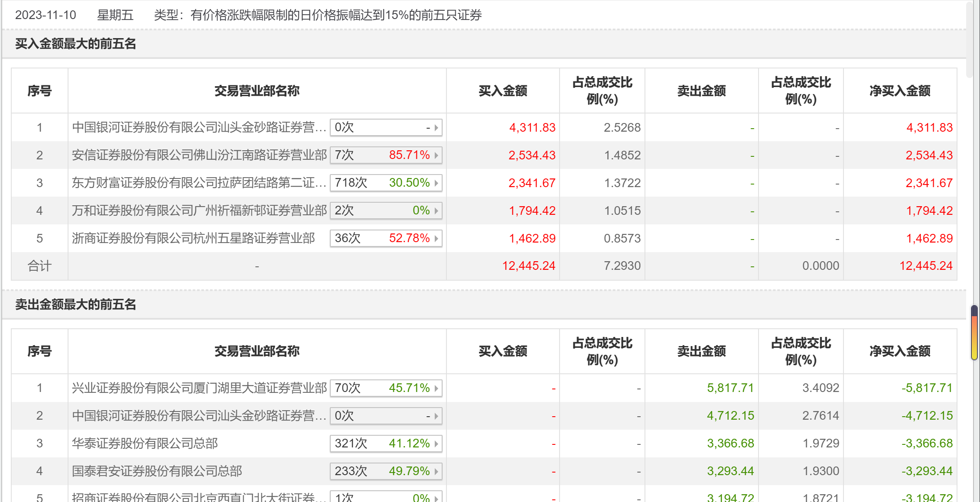Open 兴业证券厦门湖里大道证券营业部 link
The image size is (980, 502).
[199, 388]
